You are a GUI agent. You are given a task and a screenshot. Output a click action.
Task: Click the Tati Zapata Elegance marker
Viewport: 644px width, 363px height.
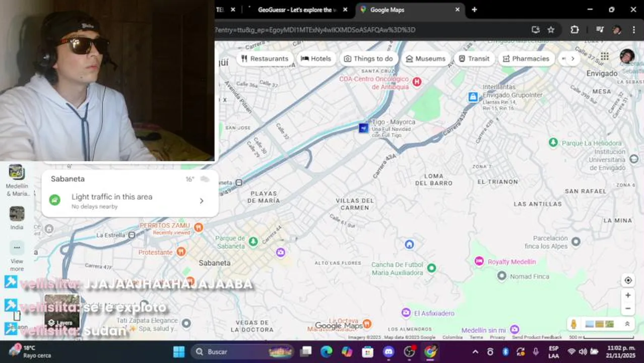(186, 323)
